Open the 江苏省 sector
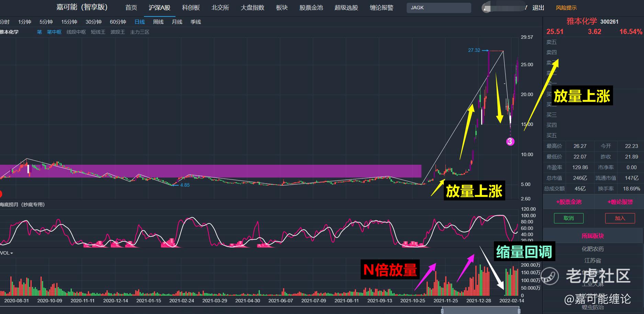Image resolution: width=644 pixels, height=314 pixels. tap(593, 261)
